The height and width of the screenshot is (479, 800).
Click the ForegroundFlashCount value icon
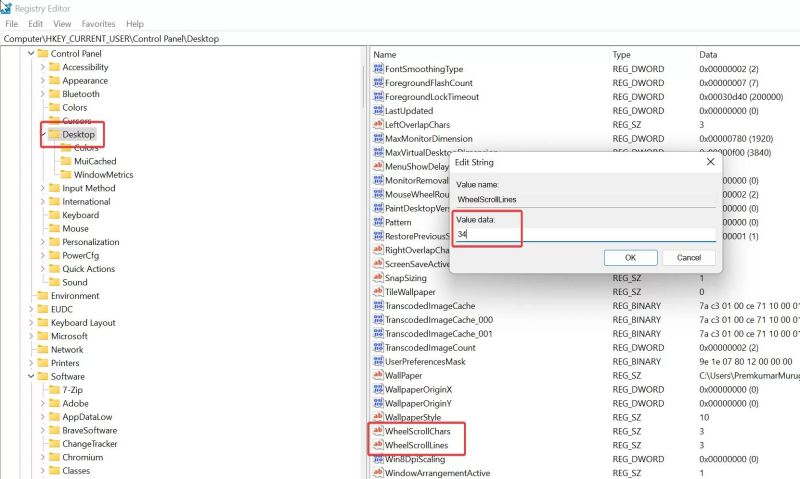click(378, 82)
